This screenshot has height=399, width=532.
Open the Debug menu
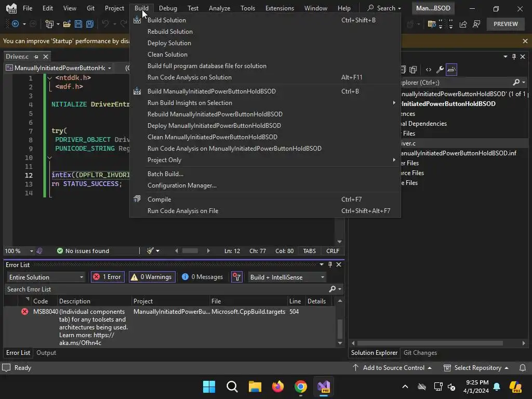coord(168,8)
